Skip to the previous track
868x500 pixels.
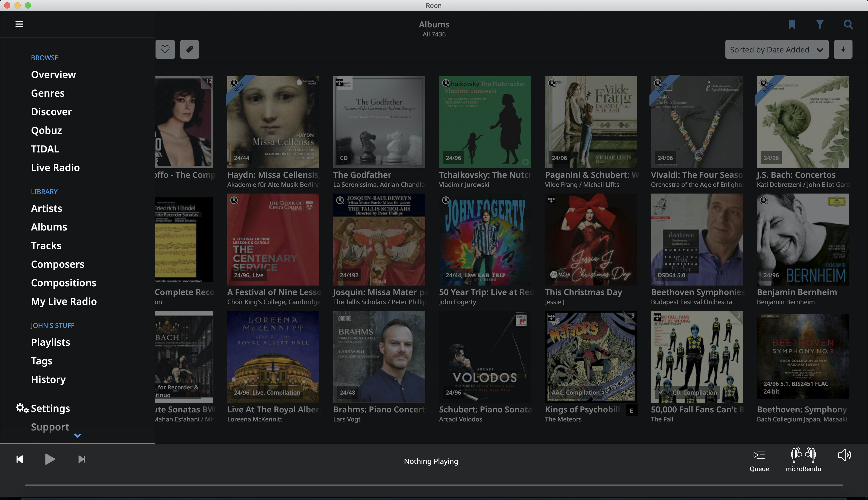coord(20,459)
